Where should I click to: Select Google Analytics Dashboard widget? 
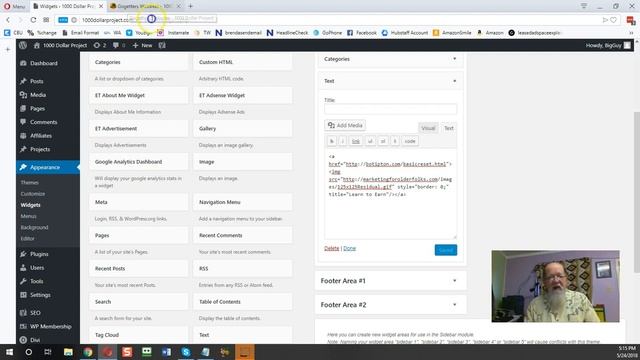point(138,162)
